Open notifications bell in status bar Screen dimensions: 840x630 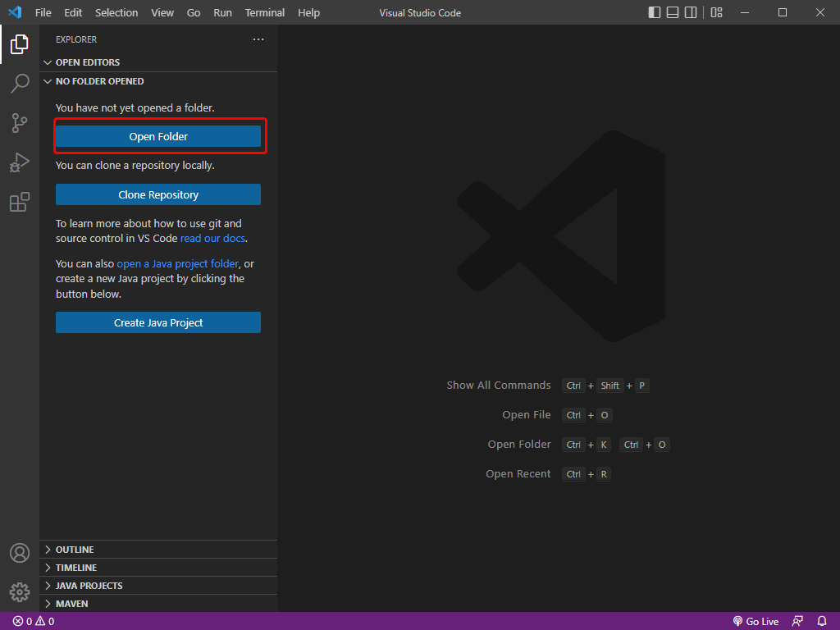[822, 622]
